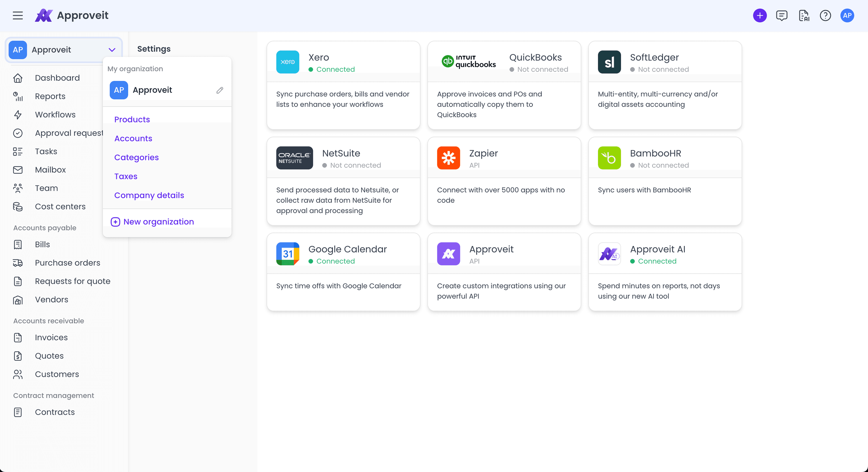
Task: Open Cost centers from the sidebar
Action: [x=60, y=207]
